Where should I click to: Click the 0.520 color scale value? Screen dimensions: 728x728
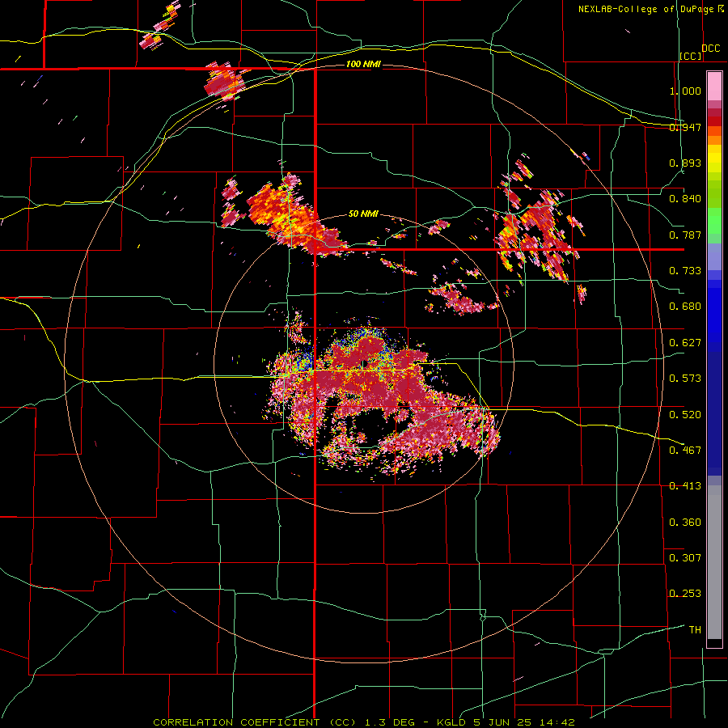click(x=685, y=414)
